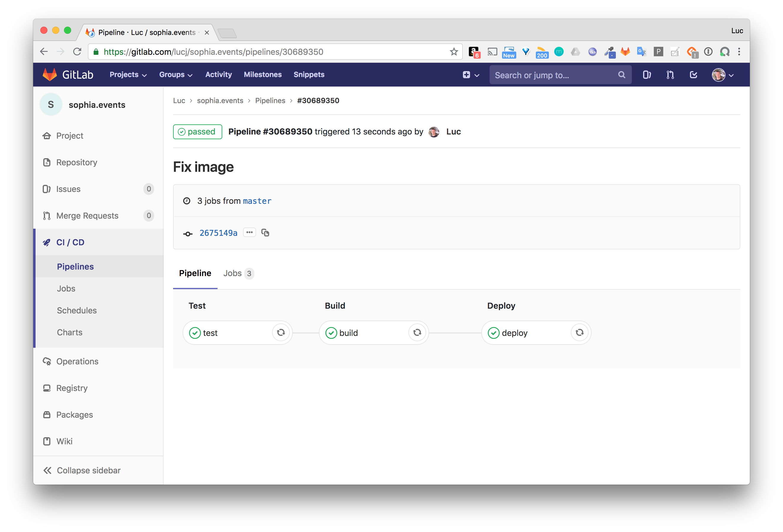Image resolution: width=783 pixels, height=532 pixels.
Task: Collapse sidebar
Action: tap(82, 470)
